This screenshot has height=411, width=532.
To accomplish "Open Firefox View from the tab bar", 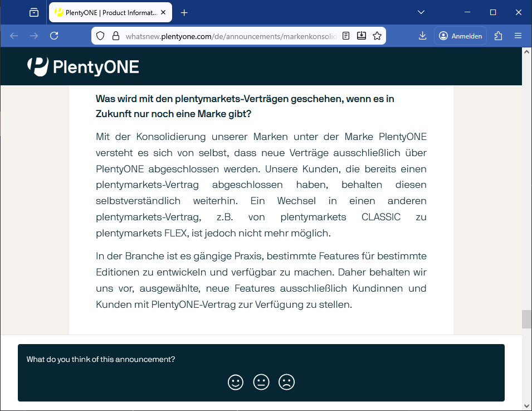I will (x=34, y=12).
